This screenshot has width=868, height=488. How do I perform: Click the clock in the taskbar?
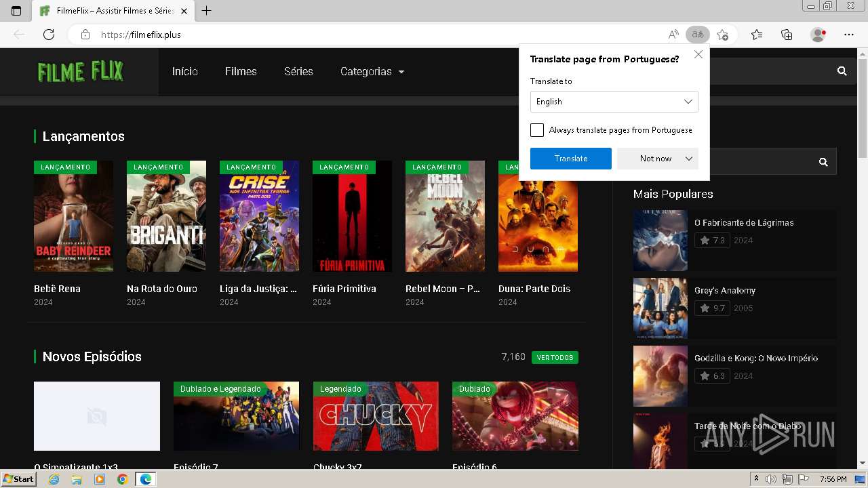[833, 479]
